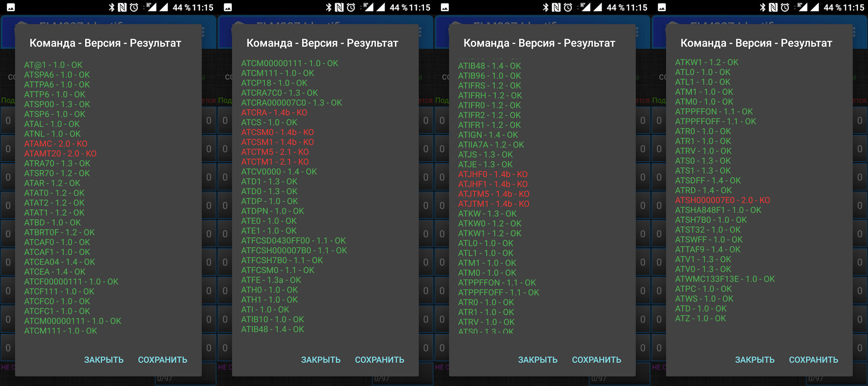868x386 pixels.
Task: Select the row 'ATTAF9 - 1.4 - OK'
Action: pyautogui.click(x=708, y=249)
